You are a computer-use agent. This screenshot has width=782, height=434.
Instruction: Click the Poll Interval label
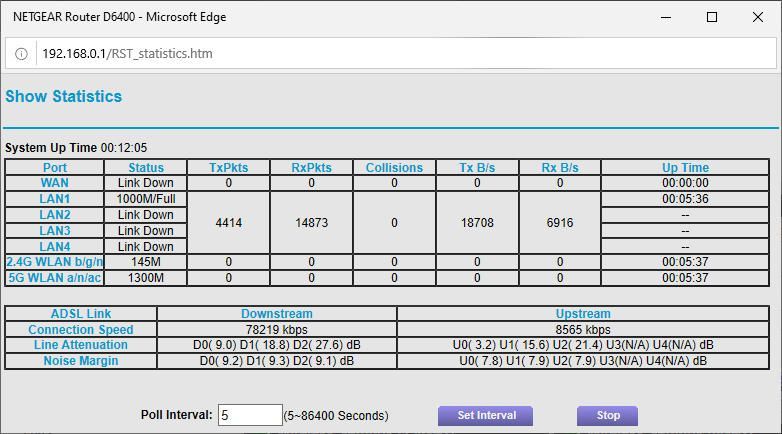click(177, 415)
